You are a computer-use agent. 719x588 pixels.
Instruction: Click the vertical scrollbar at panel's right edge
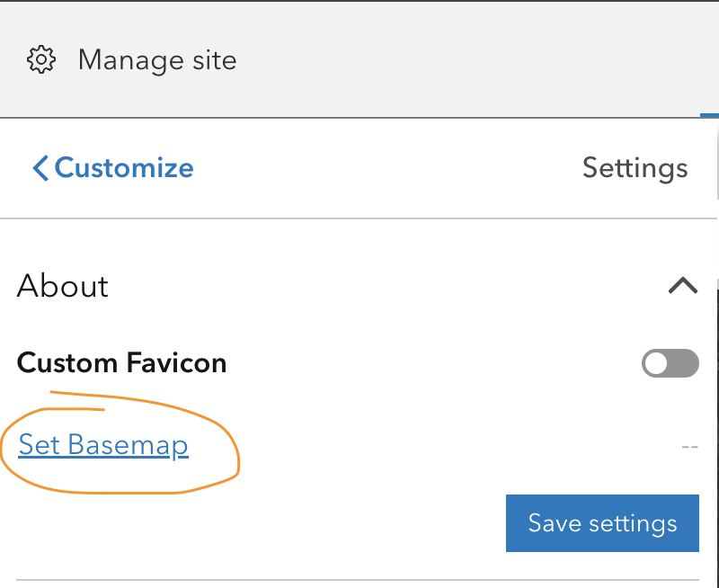(x=716, y=156)
